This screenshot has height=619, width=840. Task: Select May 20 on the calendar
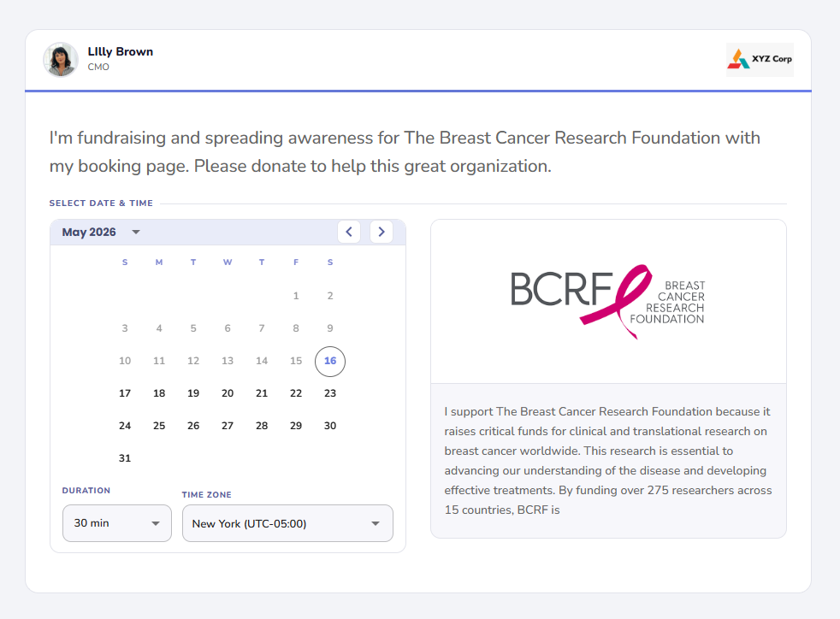click(x=228, y=393)
